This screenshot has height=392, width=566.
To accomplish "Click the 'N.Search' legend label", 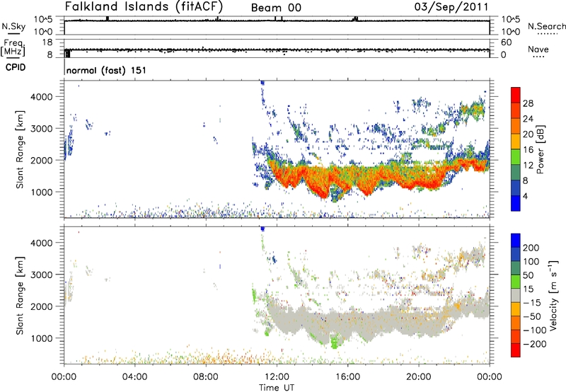I will pyautogui.click(x=546, y=26).
